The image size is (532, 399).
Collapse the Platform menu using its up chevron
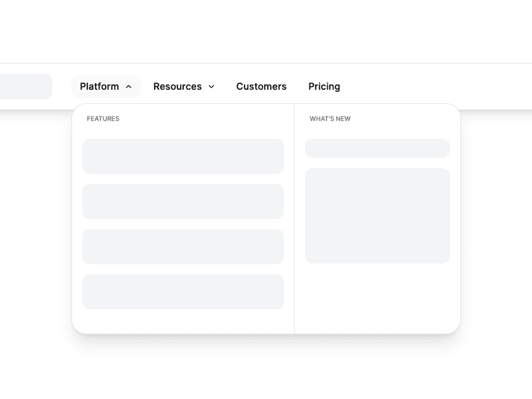pyautogui.click(x=129, y=87)
